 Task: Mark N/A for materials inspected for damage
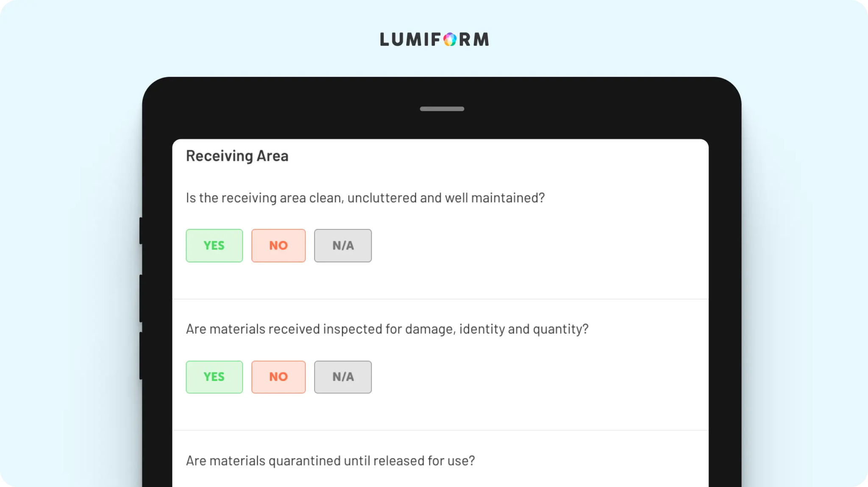click(343, 377)
